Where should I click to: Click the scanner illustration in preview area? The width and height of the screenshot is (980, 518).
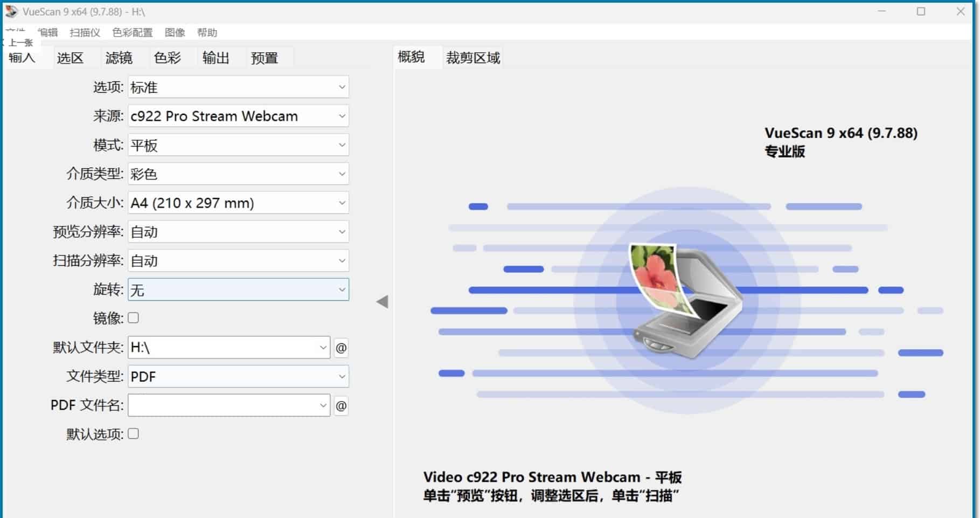(686, 301)
